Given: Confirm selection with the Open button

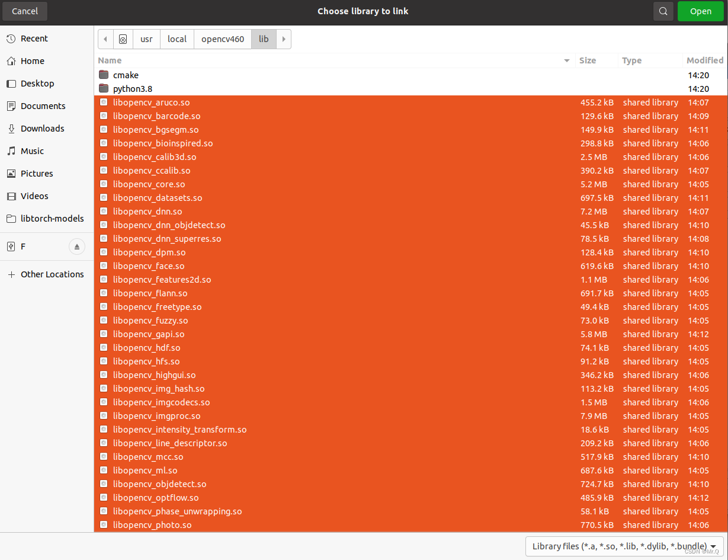Looking at the screenshot, I should tap(701, 11).
